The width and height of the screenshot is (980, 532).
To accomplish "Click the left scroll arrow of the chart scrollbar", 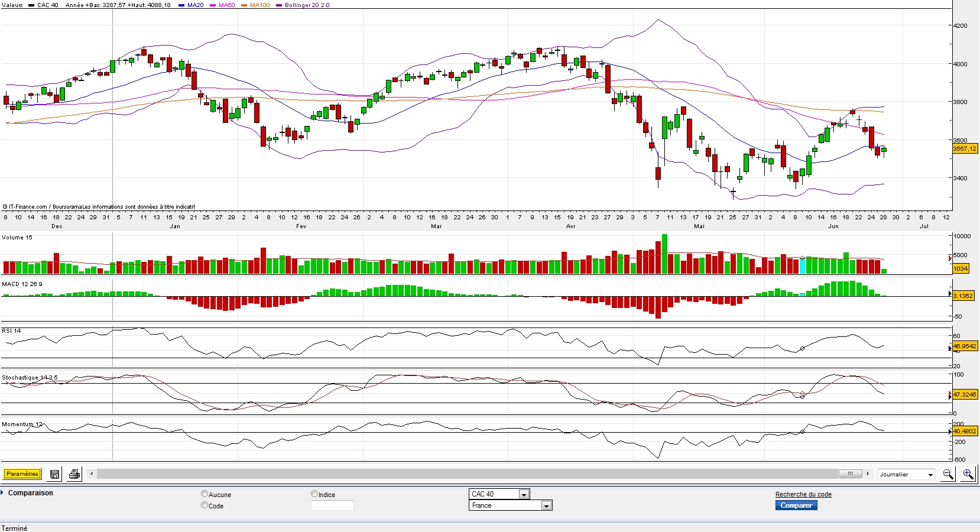I will [92, 473].
